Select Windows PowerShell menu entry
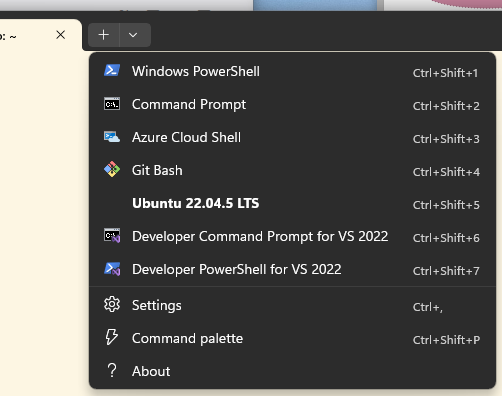Image resolution: width=502 pixels, height=396 pixels. point(292,71)
